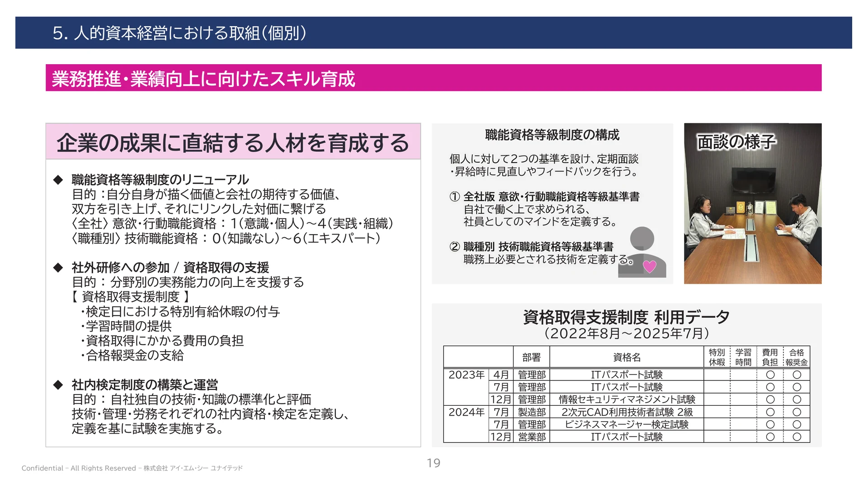
Task: Click the heading 企業の成果に直結する人材を育成する
Action: coord(233,143)
